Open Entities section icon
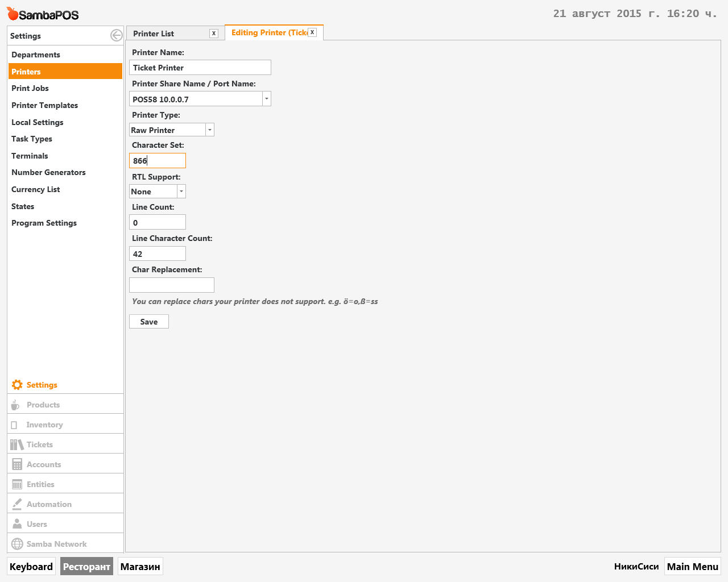Viewport: 728px width, 582px height. point(17,484)
